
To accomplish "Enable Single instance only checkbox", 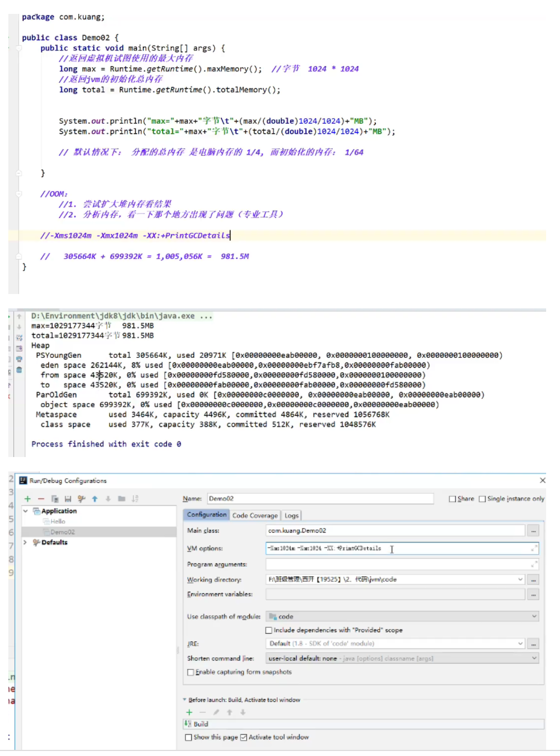I will (x=482, y=499).
